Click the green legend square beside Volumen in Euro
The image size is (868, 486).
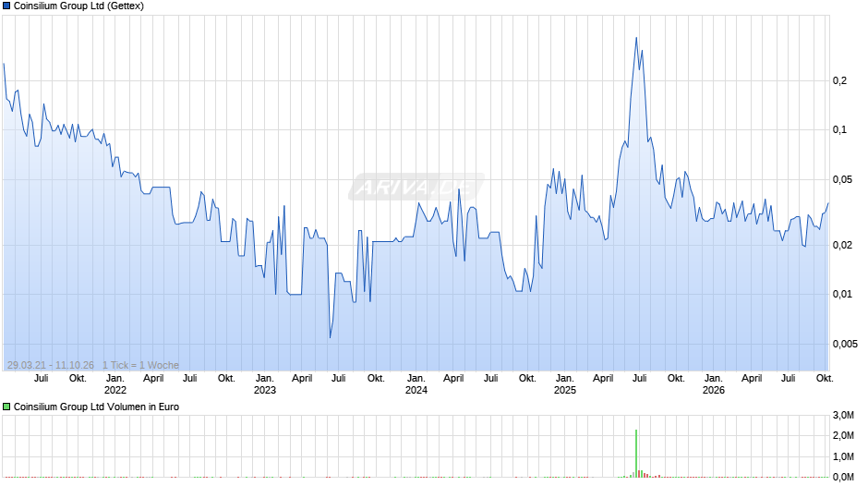(x=6, y=407)
